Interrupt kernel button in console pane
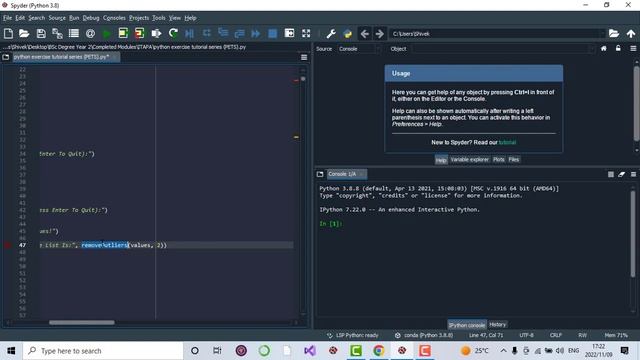This screenshot has height=360, width=640. click(x=611, y=174)
